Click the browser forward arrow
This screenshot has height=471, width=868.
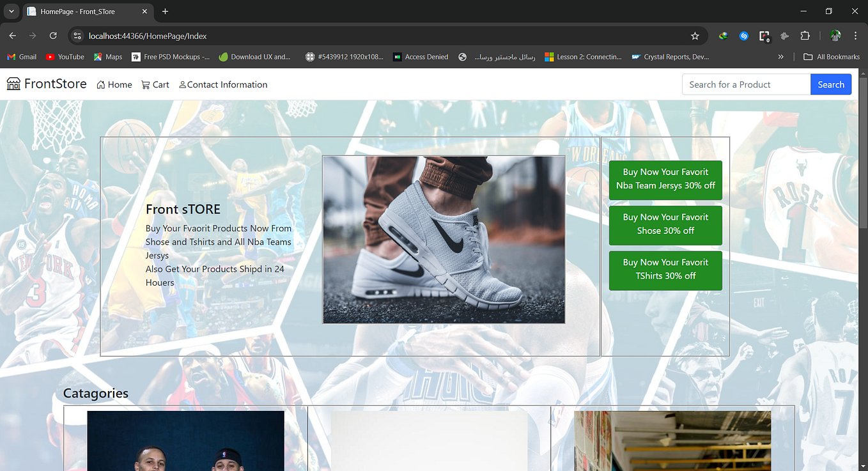coord(33,36)
